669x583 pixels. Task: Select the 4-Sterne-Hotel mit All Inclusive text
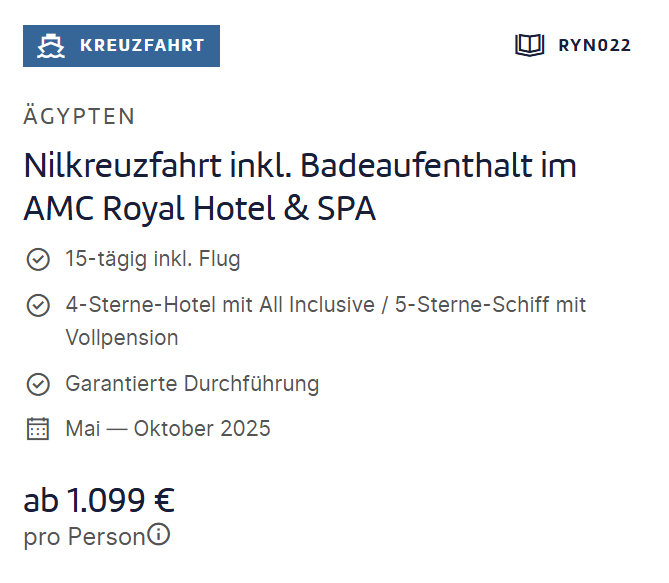220,305
